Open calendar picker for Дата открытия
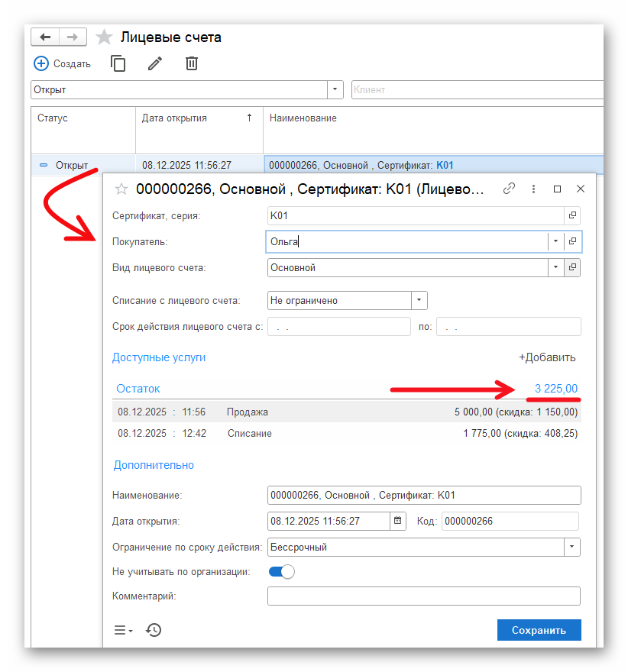 coord(397,521)
